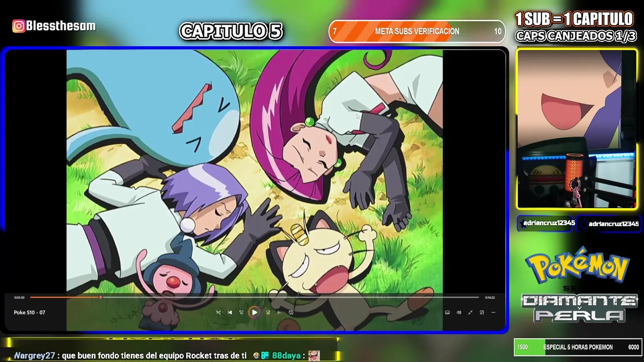Skip back 10 seconds
The width and height of the screenshot is (644, 362).
(x=242, y=312)
